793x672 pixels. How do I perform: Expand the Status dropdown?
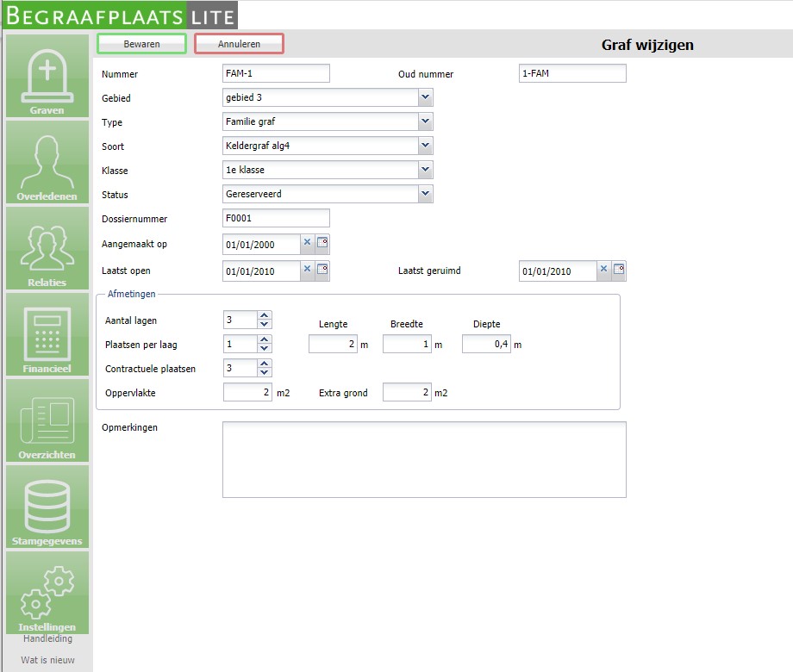pos(425,194)
